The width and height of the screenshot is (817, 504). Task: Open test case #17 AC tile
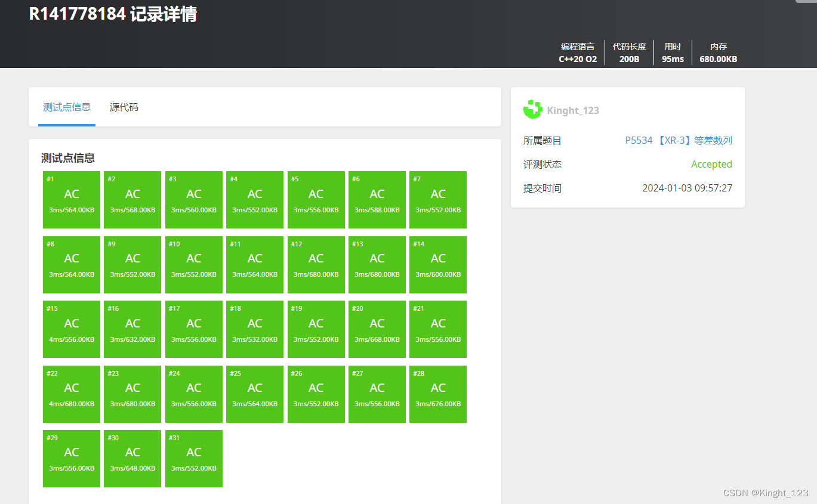[194, 329]
